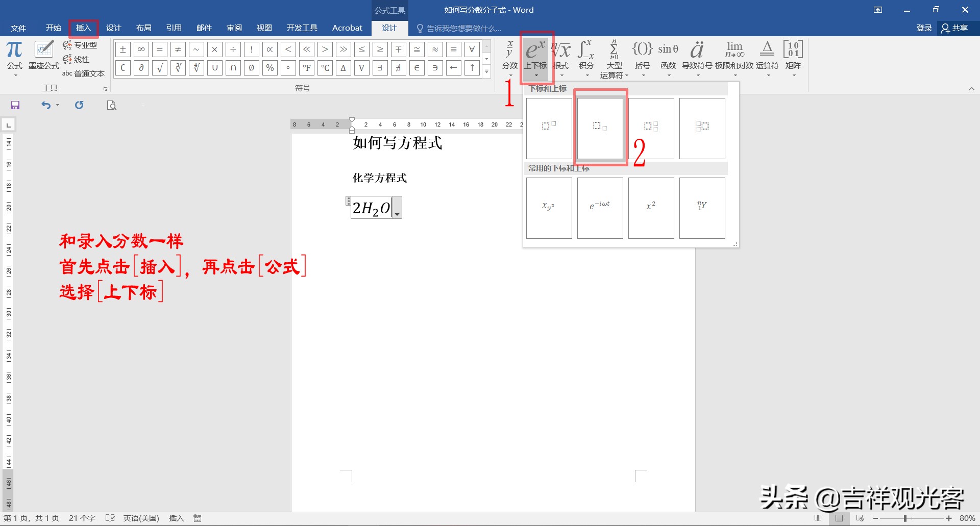Select the x² template in the gallery
980x526 pixels.
click(x=651, y=208)
